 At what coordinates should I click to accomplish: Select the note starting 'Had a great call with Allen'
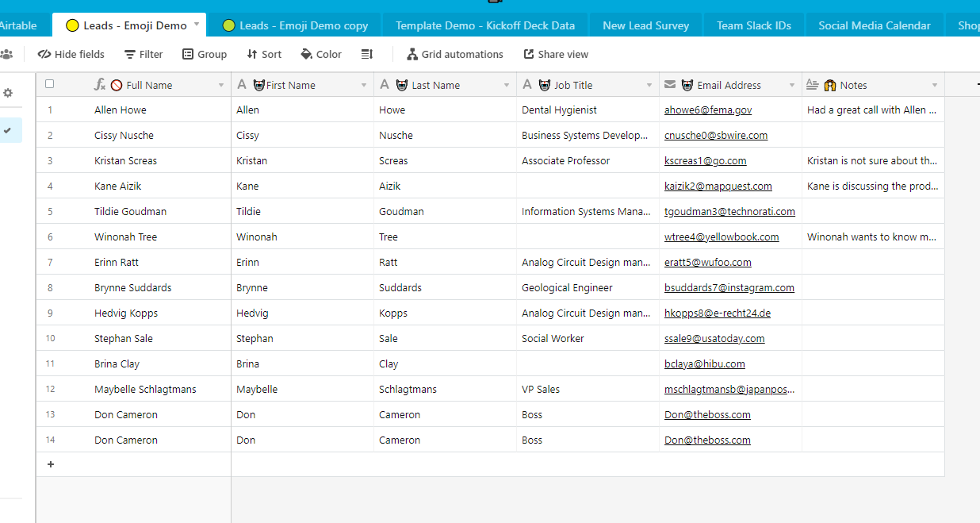click(873, 110)
